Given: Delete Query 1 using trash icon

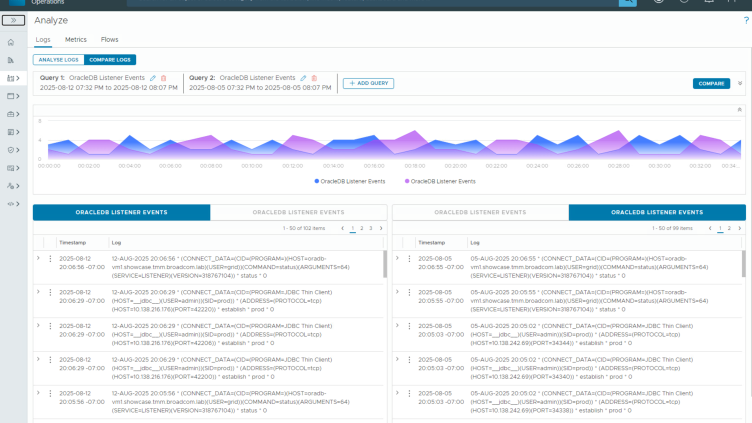Looking at the screenshot, I should click(x=163, y=78).
